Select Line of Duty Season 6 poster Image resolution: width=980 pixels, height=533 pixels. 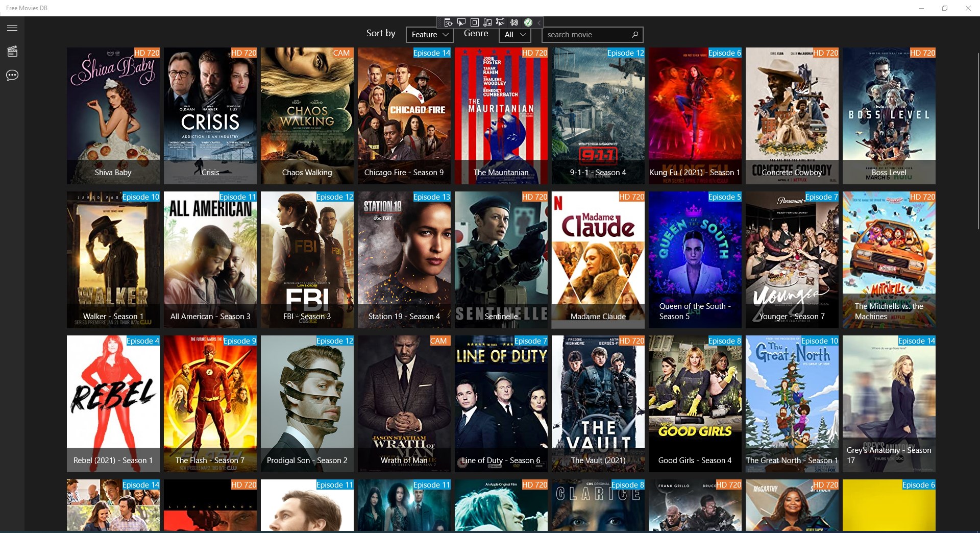[501, 404]
